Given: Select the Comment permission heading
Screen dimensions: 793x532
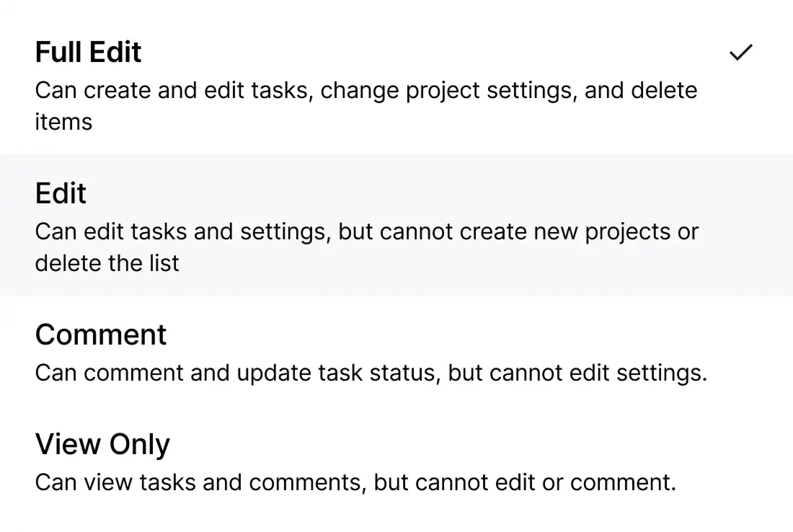Looking at the screenshot, I should (101, 335).
